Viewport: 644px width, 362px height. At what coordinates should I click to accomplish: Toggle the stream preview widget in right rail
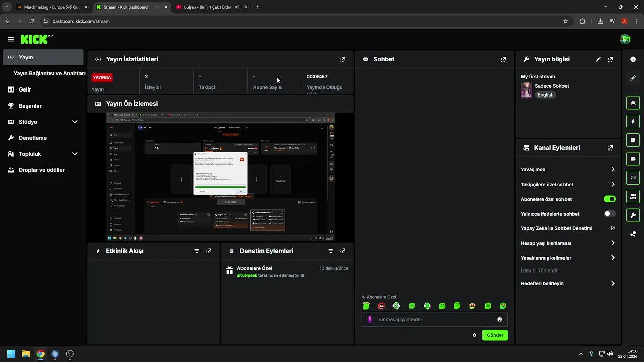(633, 103)
